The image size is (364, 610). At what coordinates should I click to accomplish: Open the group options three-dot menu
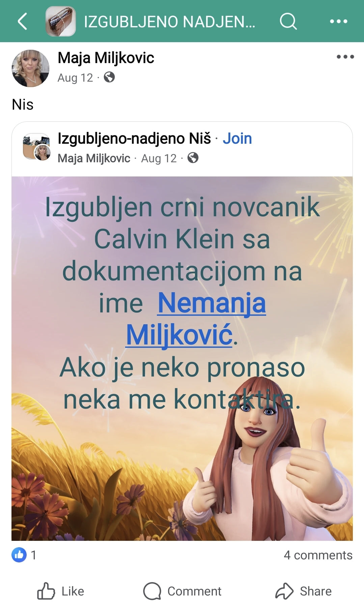coord(338,21)
